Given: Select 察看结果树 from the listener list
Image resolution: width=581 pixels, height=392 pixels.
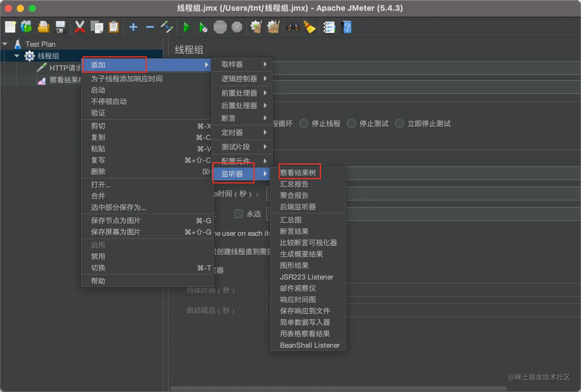Looking at the screenshot, I should point(308,173).
